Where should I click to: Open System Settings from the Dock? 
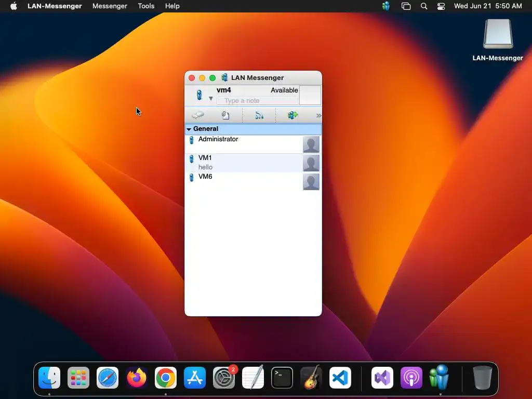[224, 378]
